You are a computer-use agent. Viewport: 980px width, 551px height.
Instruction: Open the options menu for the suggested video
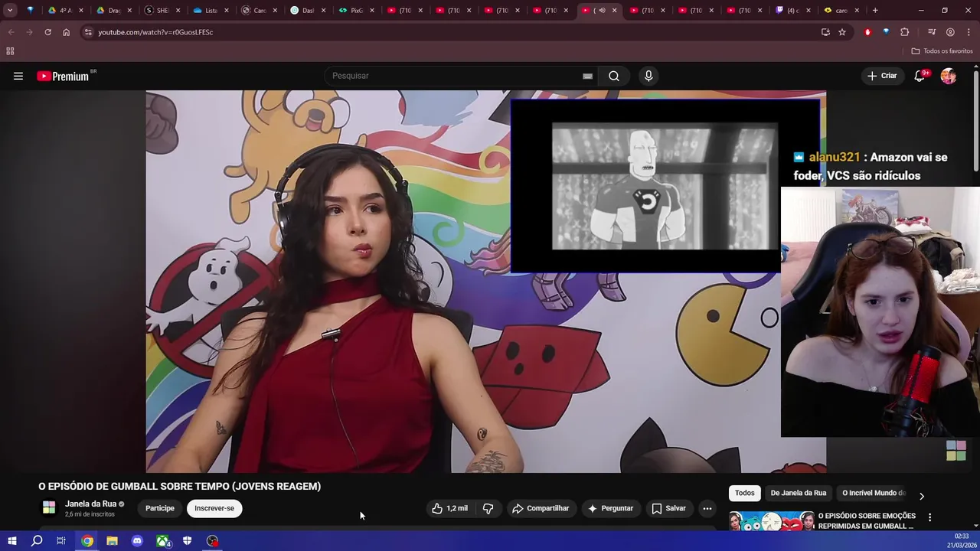[929, 518]
